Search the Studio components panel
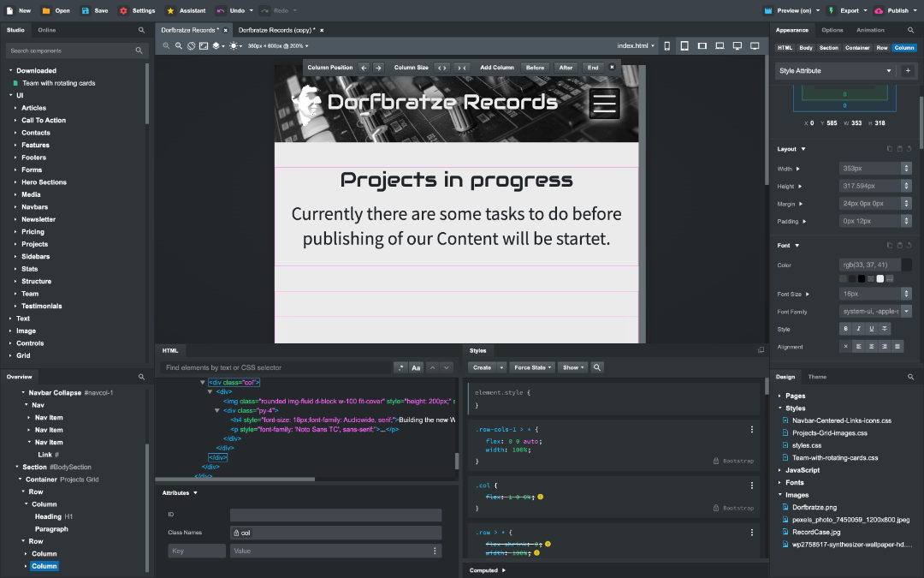 141,30
